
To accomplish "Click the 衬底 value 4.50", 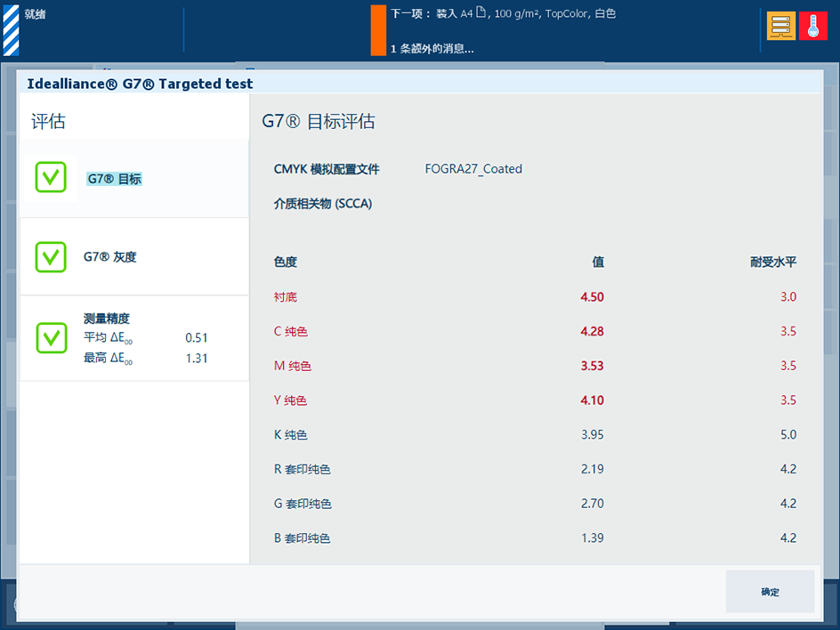I will pyautogui.click(x=592, y=297).
